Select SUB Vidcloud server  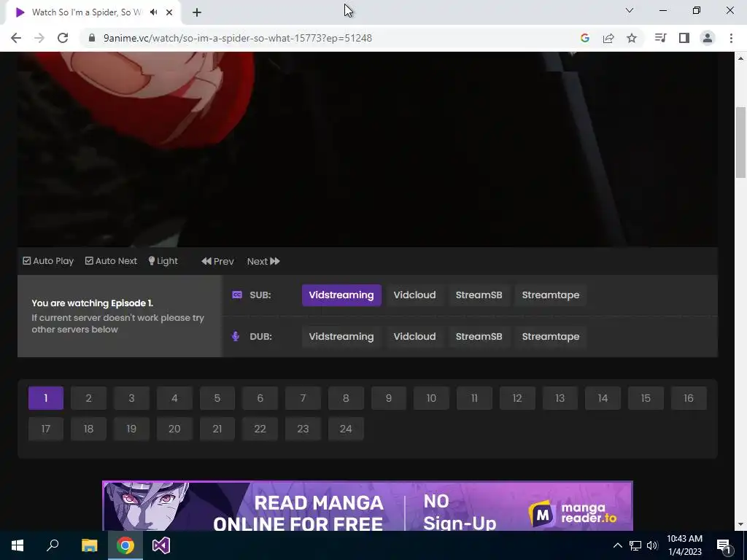(x=414, y=295)
